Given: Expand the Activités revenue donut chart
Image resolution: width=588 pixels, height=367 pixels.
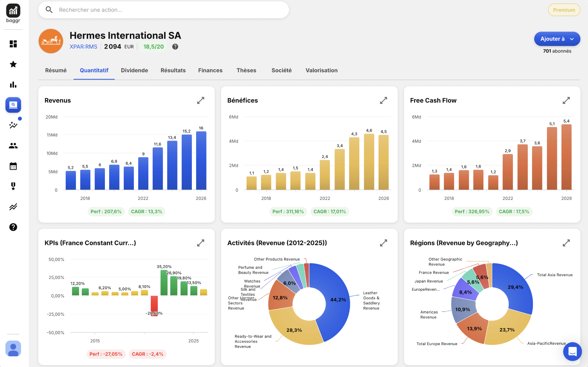Looking at the screenshot, I should (383, 243).
